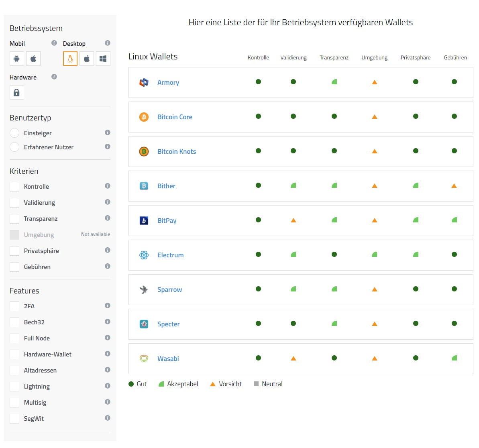
Task: Show info for Gebühren criterion
Action: point(108,266)
